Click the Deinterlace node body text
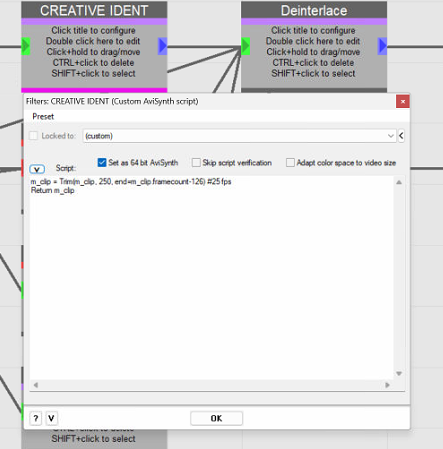443x449 pixels. click(x=313, y=52)
